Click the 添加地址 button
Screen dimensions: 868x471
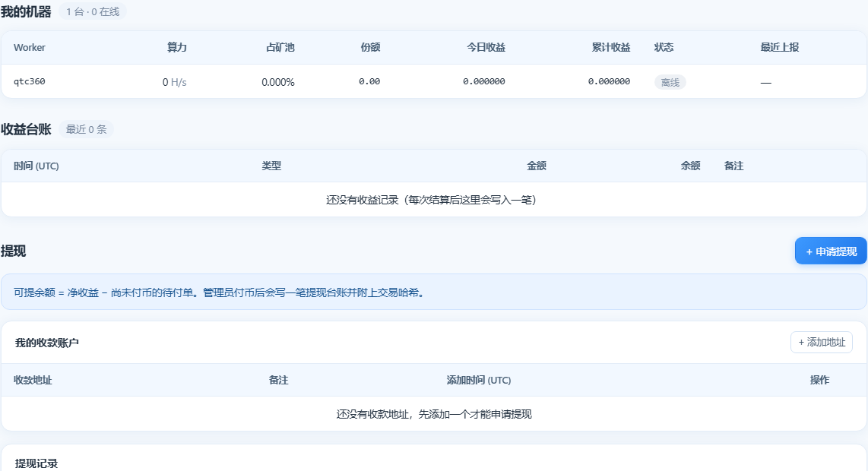(822, 342)
